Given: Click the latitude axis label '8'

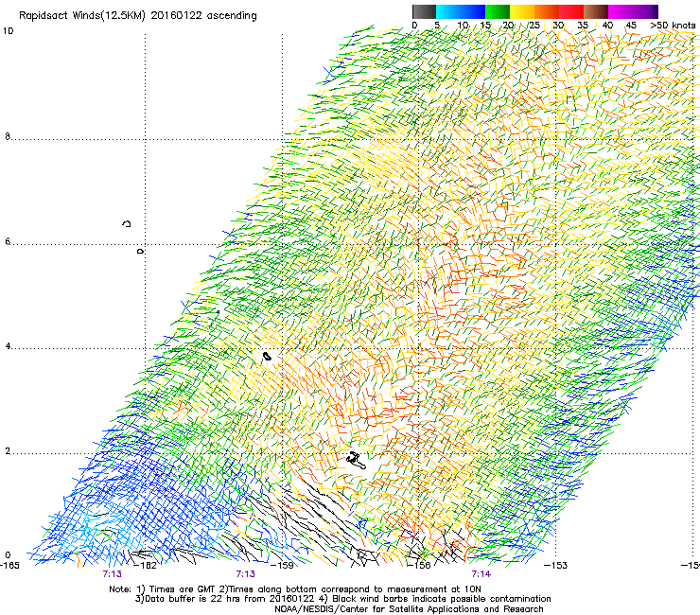Looking at the screenshot, I should [8, 136].
